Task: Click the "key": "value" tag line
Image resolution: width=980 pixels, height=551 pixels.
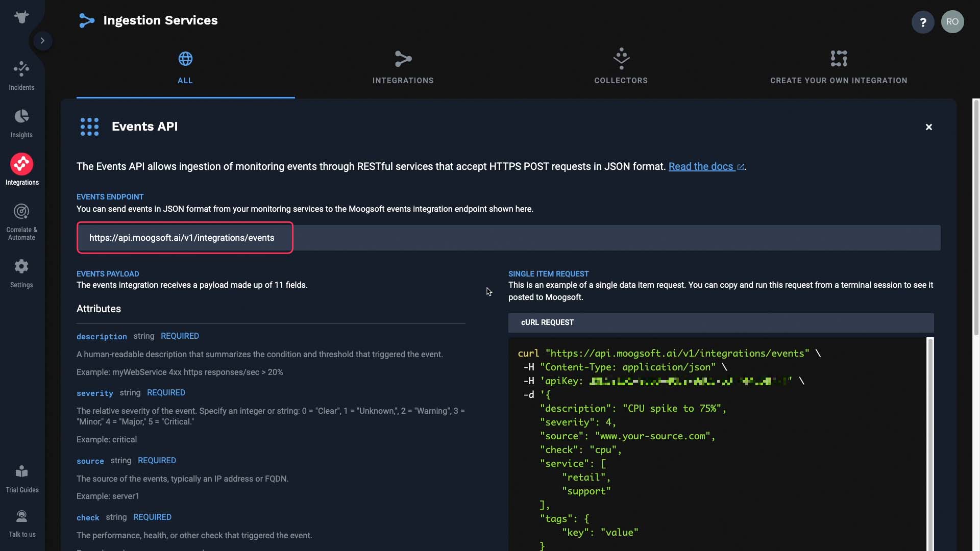Action: pyautogui.click(x=600, y=532)
